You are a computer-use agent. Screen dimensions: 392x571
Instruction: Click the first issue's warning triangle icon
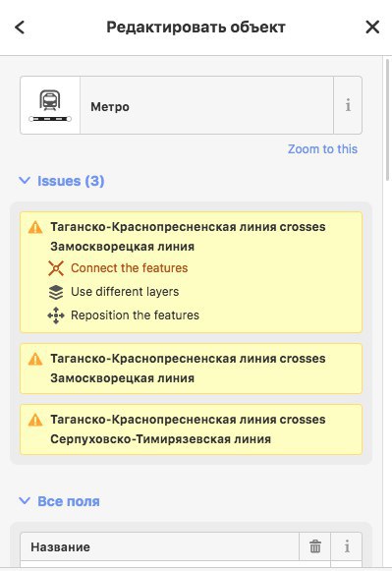35,228
